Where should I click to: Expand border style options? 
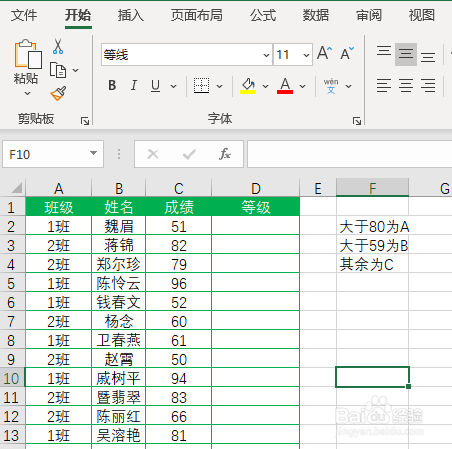[x=219, y=86]
